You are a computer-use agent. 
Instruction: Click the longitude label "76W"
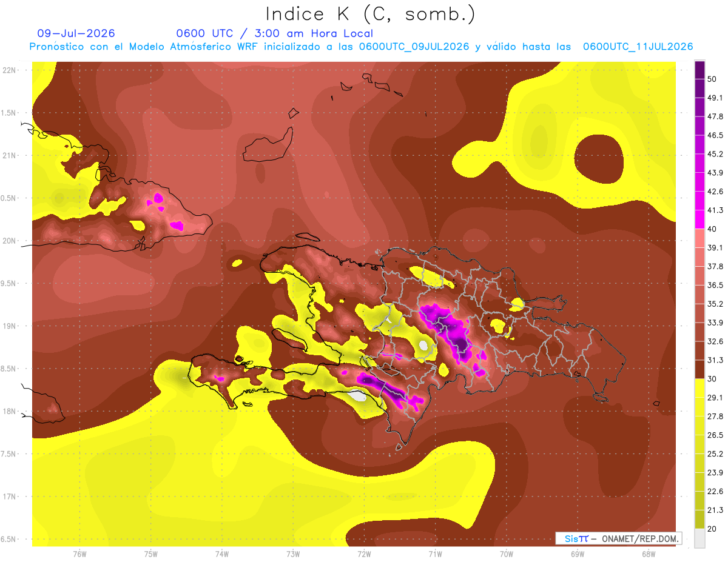[x=79, y=554]
